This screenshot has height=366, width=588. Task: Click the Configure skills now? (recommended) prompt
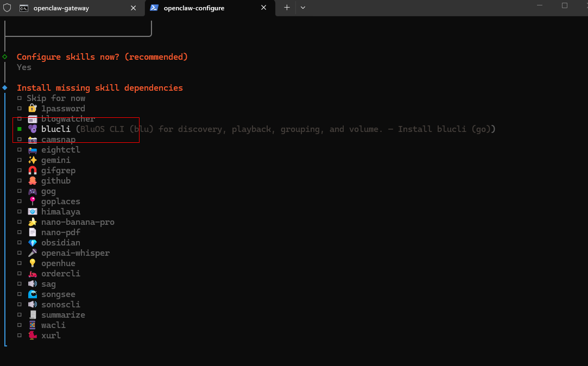pyautogui.click(x=103, y=57)
